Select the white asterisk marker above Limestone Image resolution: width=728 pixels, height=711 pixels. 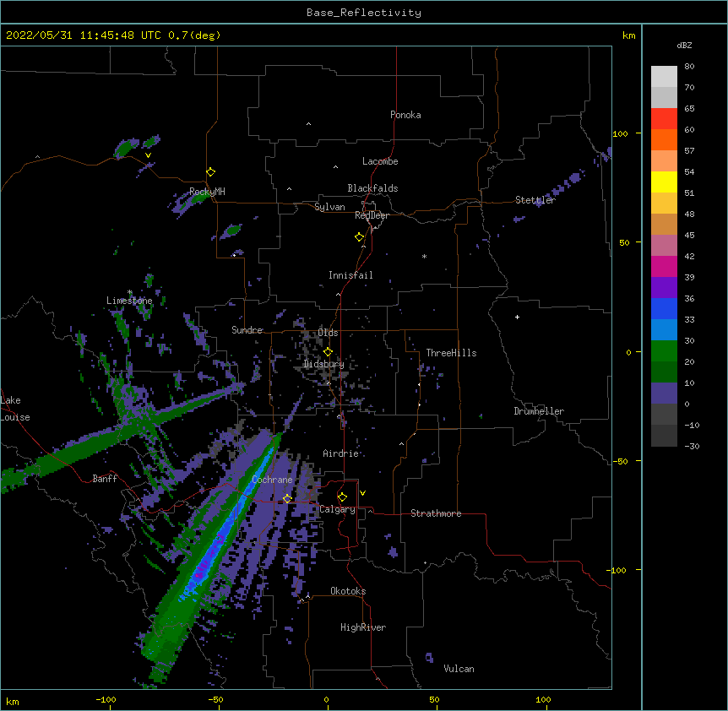pyautogui.click(x=130, y=292)
